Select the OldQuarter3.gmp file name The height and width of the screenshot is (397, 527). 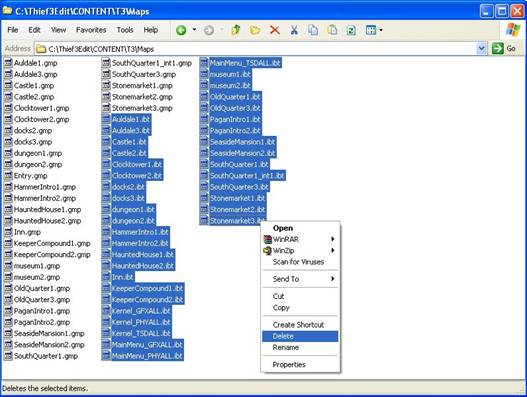click(42, 300)
